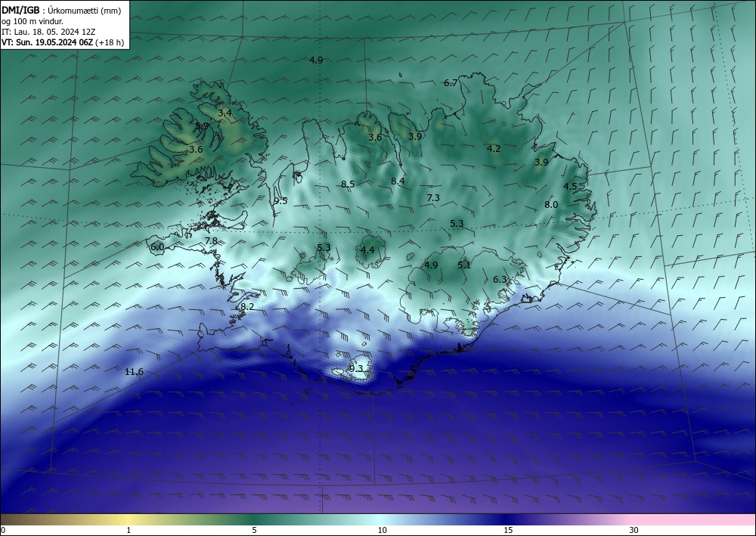Pick the 9.5 value on the map
The image size is (756, 536).
pyautogui.click(x=280, y=202)
